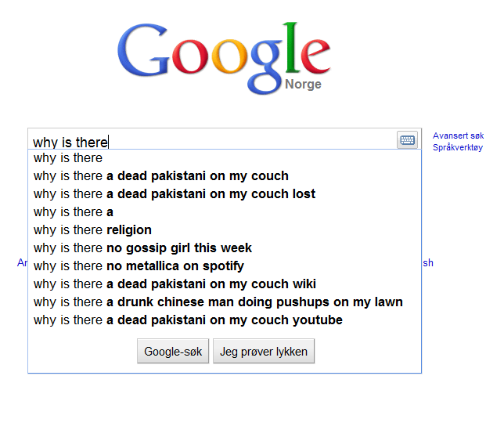Select "drunk chinese man doing pushups" suggestion
Image resolution: width=504 pixels, height=448 pixels.
225,302
